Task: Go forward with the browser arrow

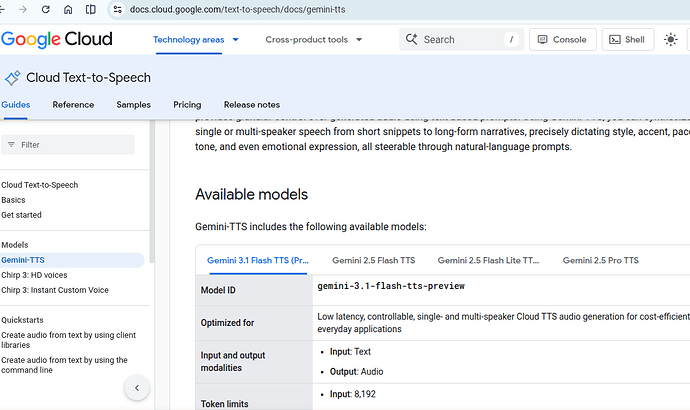Action: pyautogui.click(x=23, y=9)
